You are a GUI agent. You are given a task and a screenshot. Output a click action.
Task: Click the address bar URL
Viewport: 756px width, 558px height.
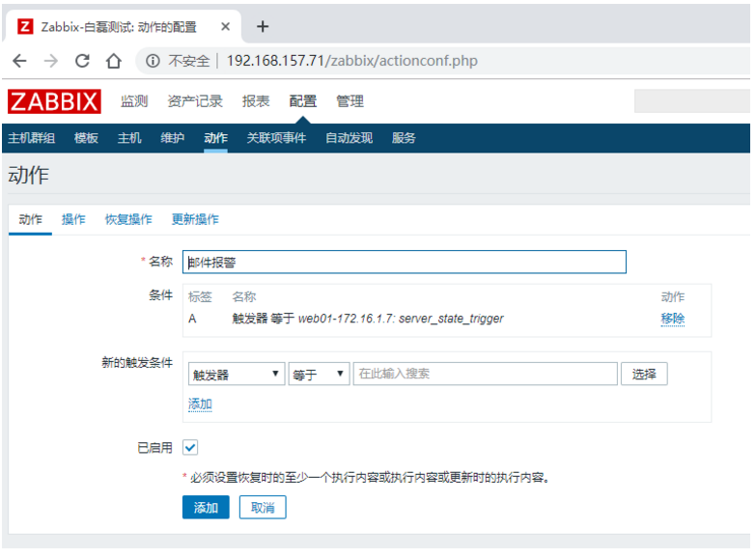pos(352,61)
